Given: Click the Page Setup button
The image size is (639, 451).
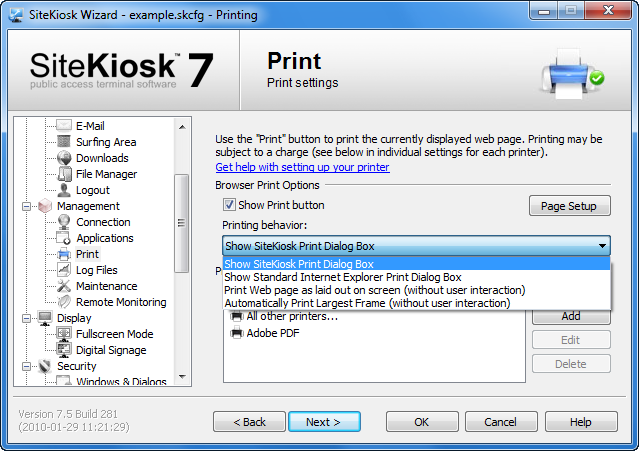Looking at the screenshot, I should 568,206.
